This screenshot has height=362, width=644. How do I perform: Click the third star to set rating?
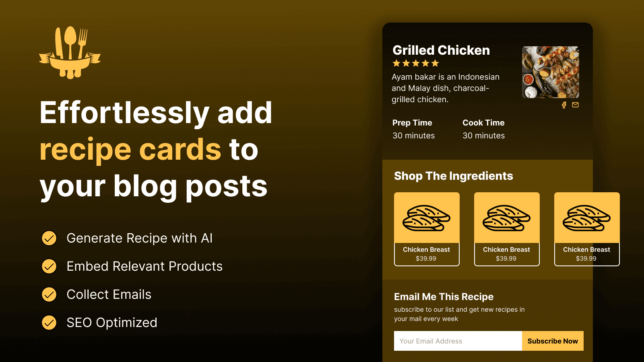[x=416, y=63]
